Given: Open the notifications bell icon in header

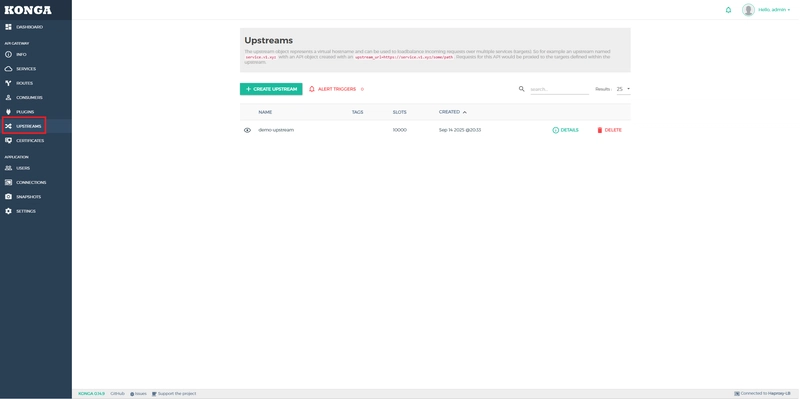Looking at the screenshot, I should click(728, 10).
